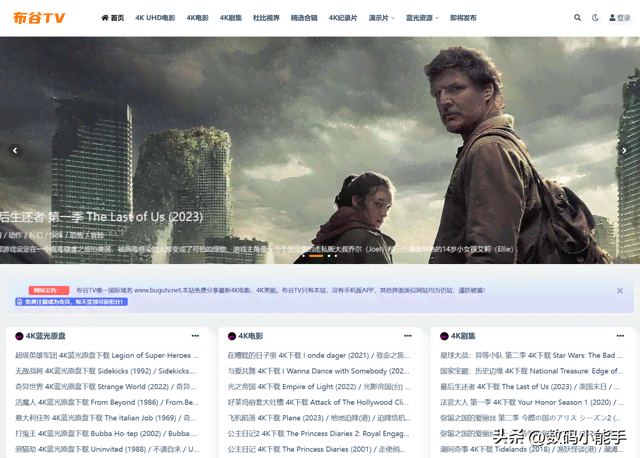
Task: Open 4K UHD电影 nav item
Action: point(155,18)
